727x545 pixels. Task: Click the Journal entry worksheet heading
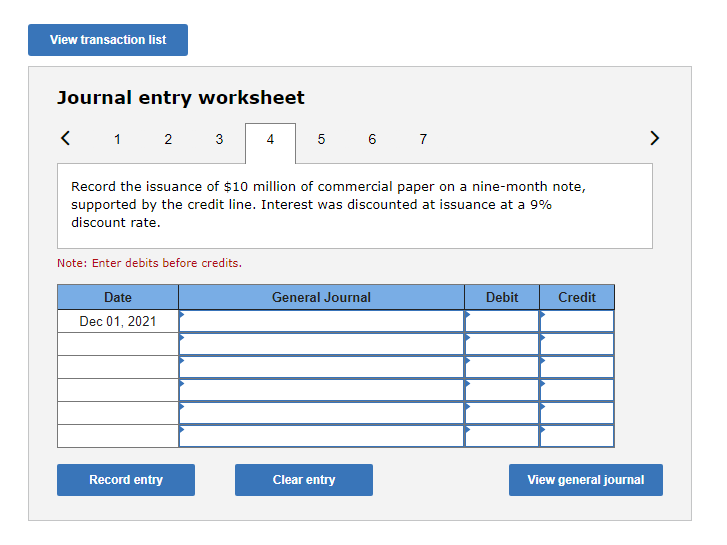[181, 98]
